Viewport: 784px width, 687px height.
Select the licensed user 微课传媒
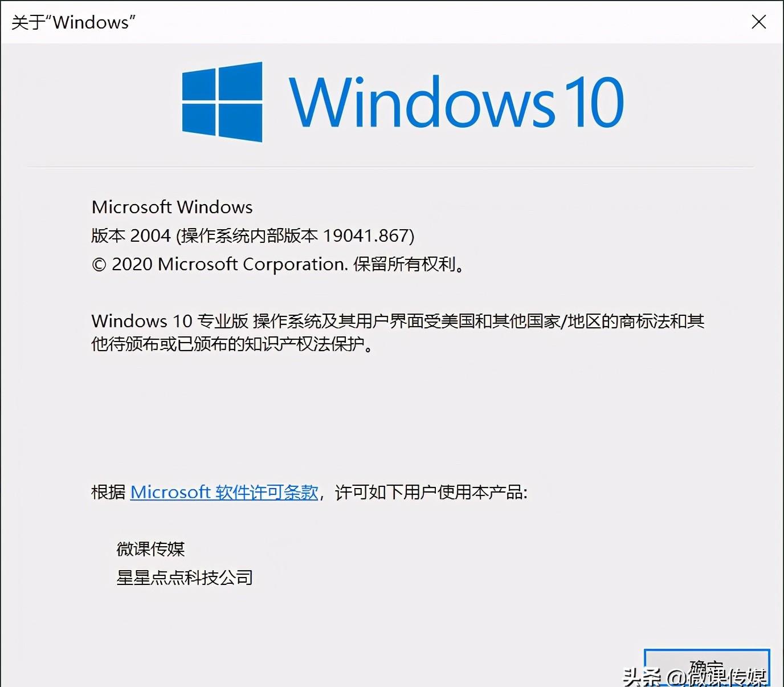150,549
